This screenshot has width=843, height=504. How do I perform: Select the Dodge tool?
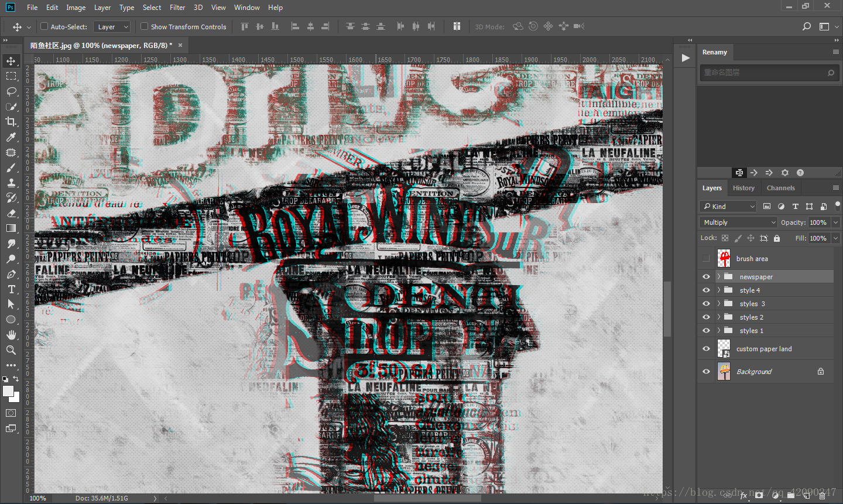click(11, 259)
